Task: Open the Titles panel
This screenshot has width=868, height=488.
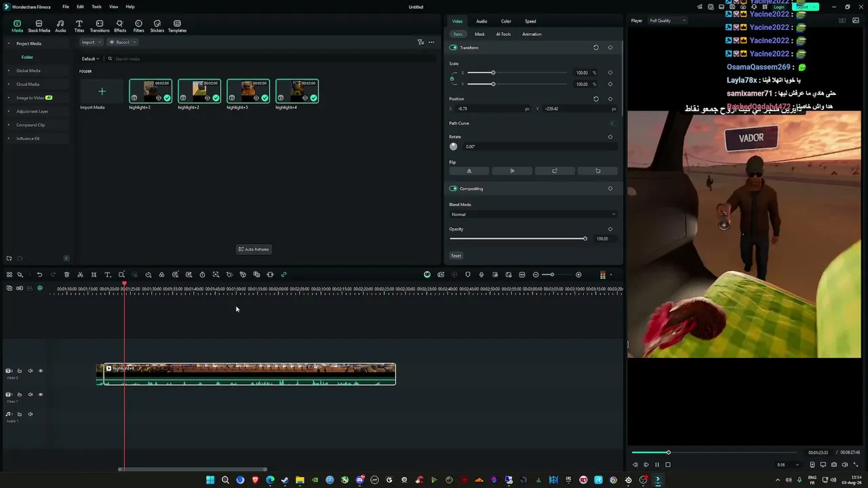Action: (x=79, y=26)
